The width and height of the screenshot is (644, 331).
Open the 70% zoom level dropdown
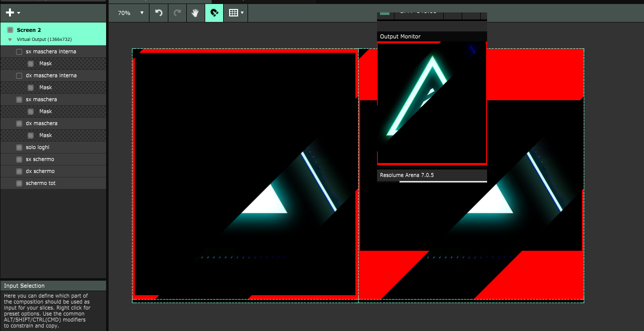pos(131,13)
